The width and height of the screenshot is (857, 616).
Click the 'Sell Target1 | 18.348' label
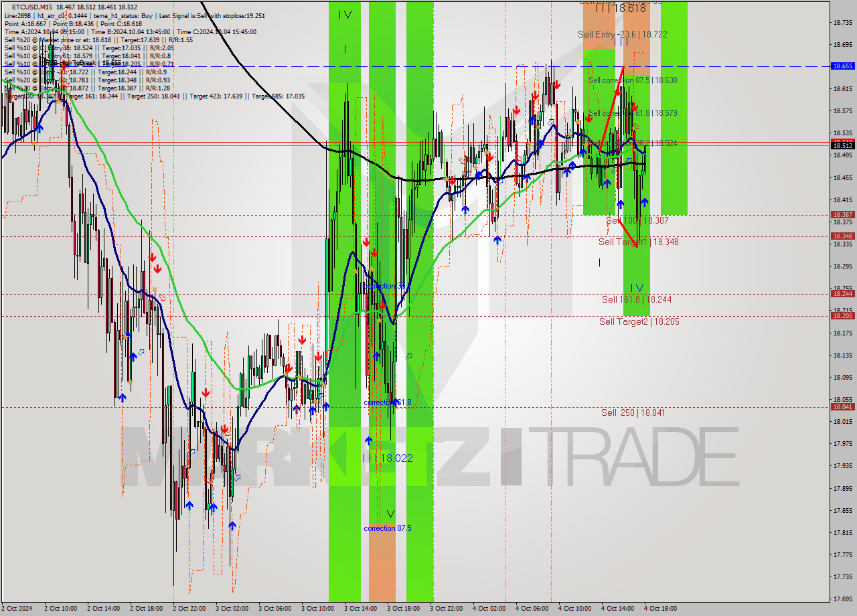[x=638, y=242]
